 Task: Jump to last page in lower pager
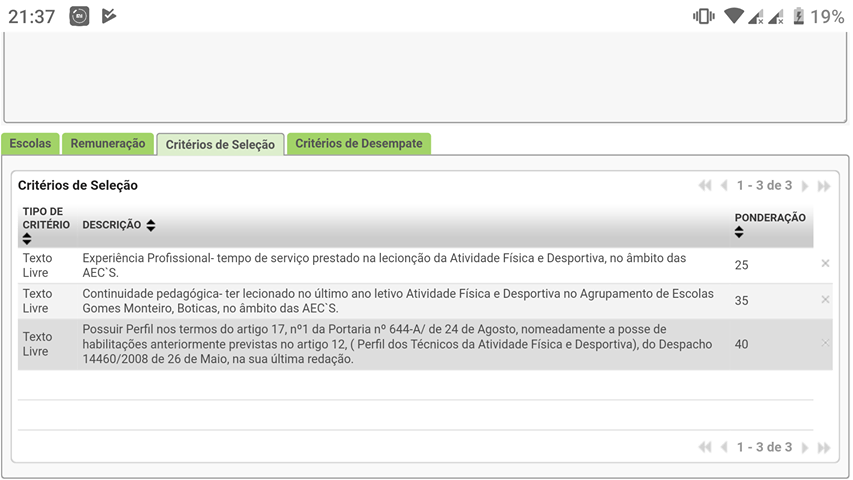(824, 448)
